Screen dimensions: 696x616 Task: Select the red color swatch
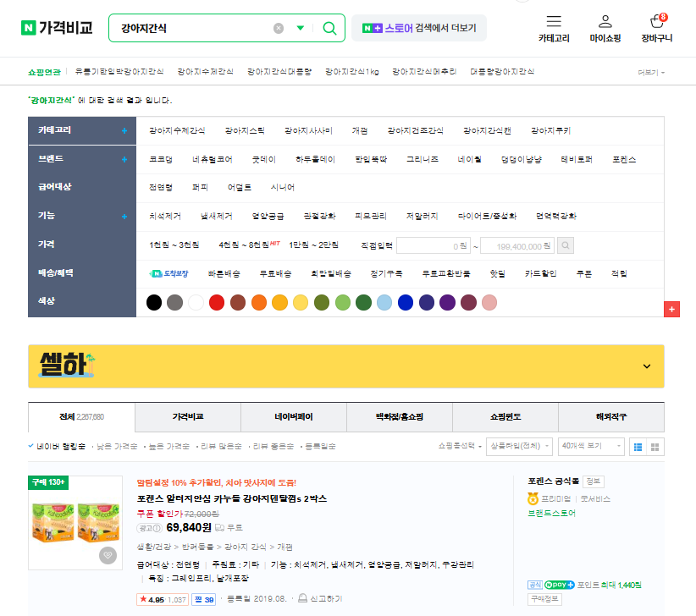[x=217, y=302]
